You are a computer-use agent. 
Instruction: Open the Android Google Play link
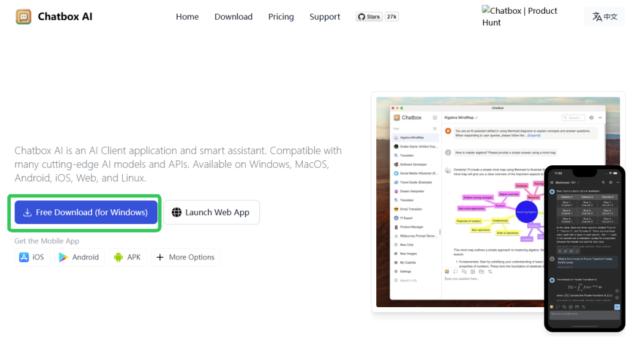[80, 257]
